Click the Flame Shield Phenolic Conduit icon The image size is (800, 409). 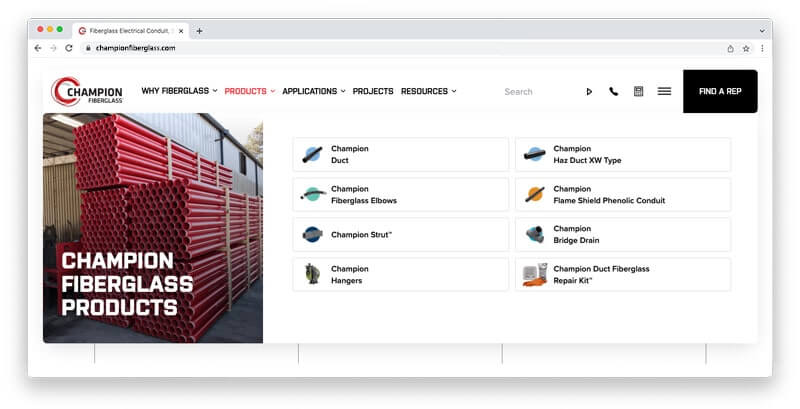(535, 194)
